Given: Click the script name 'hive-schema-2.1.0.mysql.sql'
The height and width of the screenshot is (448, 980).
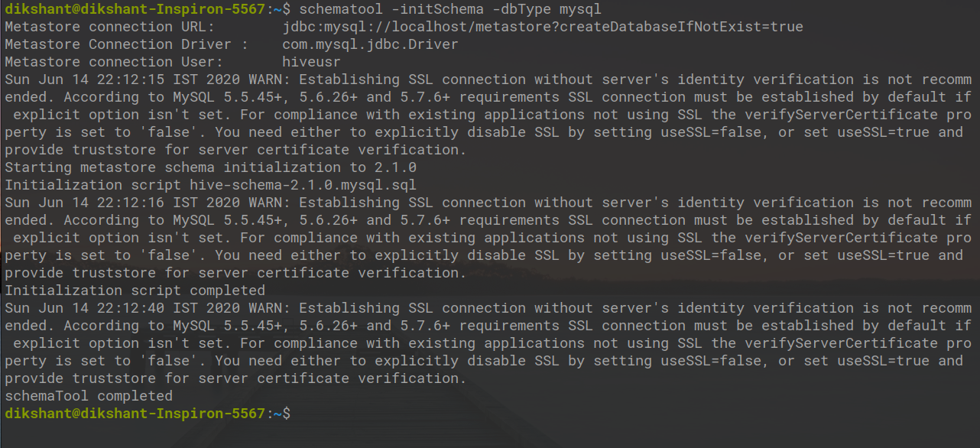Looking at the screenshot, I should (x=303, y=185).
